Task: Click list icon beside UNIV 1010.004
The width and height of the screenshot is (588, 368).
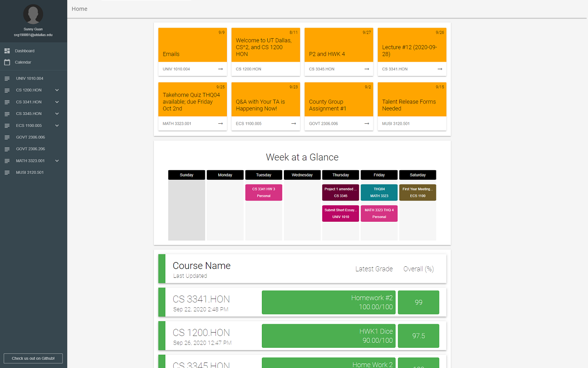Action: [7, 79]
